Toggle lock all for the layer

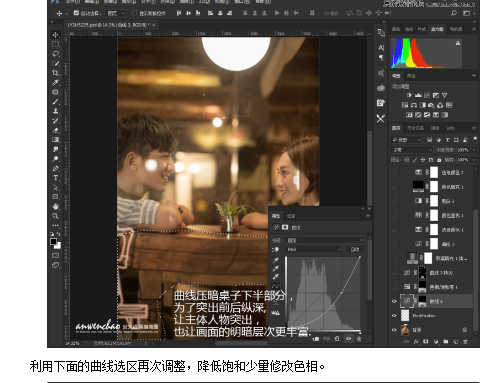(439, 160)
